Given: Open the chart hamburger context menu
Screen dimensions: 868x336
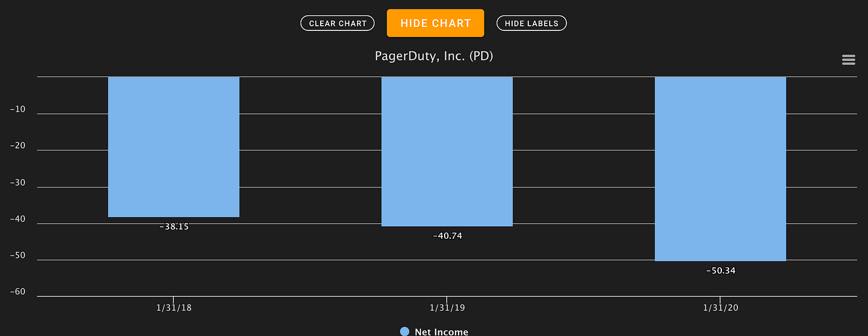Looking at the screenshot, I should 848,60.
